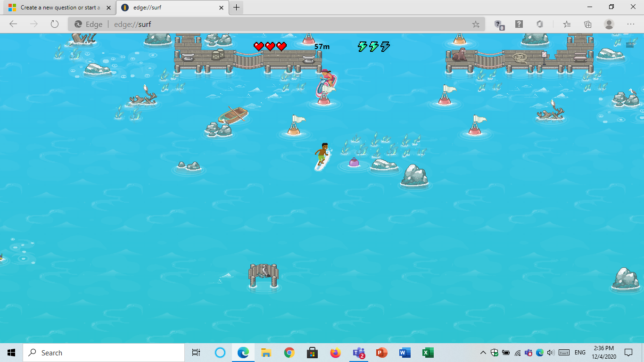
Task: Refresh the edge://surf page
Action: (x=55, y=24)
